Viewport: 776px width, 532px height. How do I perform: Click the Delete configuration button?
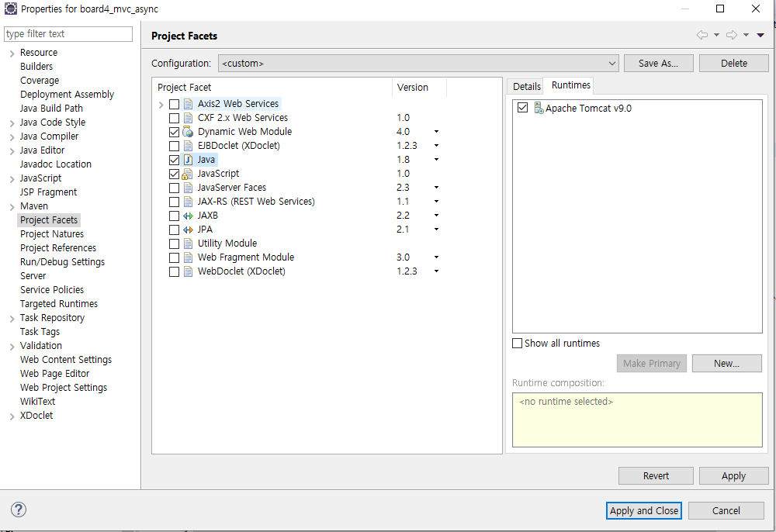(733, 64)
